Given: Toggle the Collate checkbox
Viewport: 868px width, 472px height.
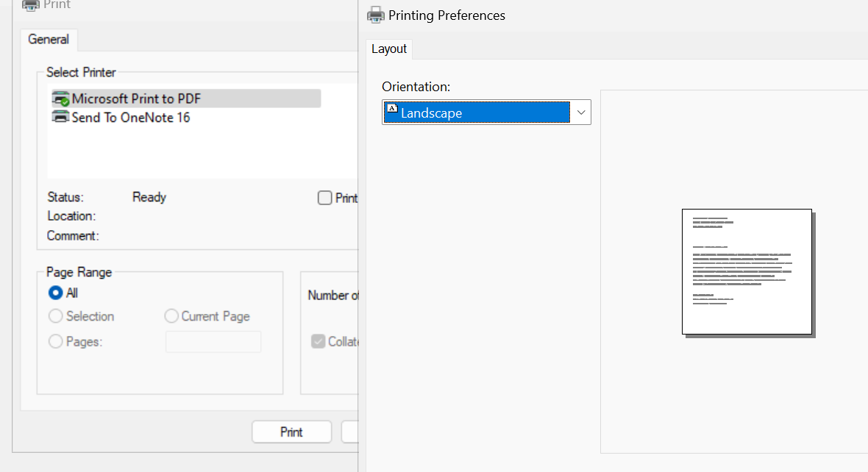Looking at the screenshot, I should tap(318, 340).
